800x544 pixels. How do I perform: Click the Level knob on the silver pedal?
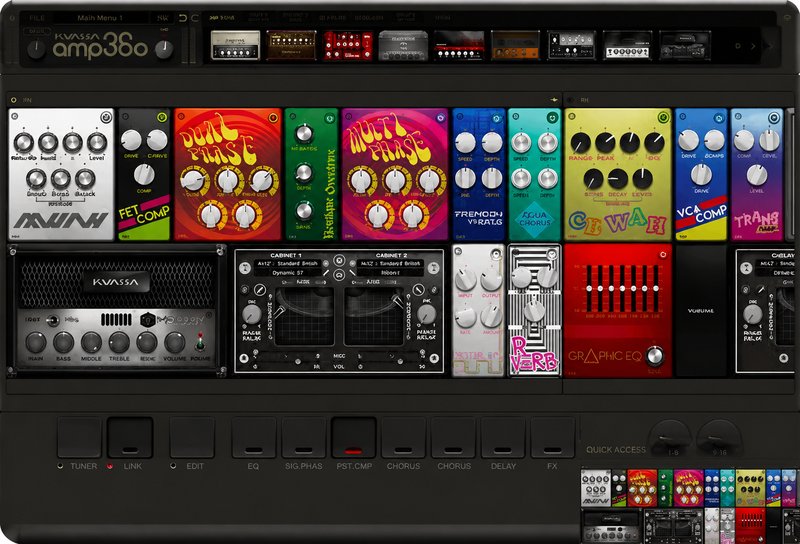click(x=97, y=143)
